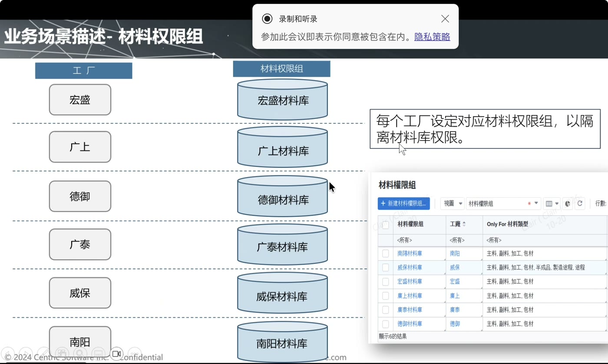Sort by the 工廠 column arrows
The height and width of the screenshot is (364, 608).
coord(464,224)
